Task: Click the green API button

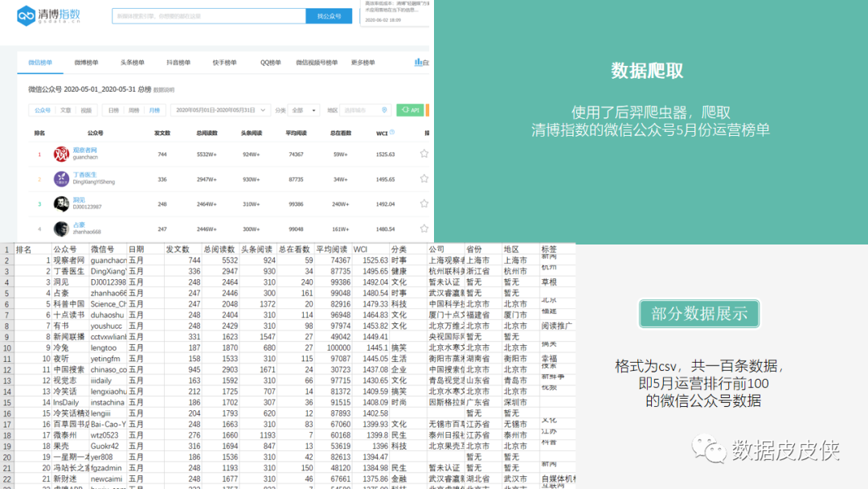Action: [x=410, y=110]
